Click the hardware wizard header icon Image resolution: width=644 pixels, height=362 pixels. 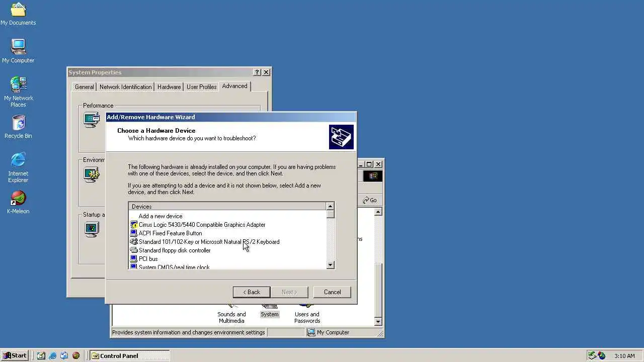click(341, 137)
